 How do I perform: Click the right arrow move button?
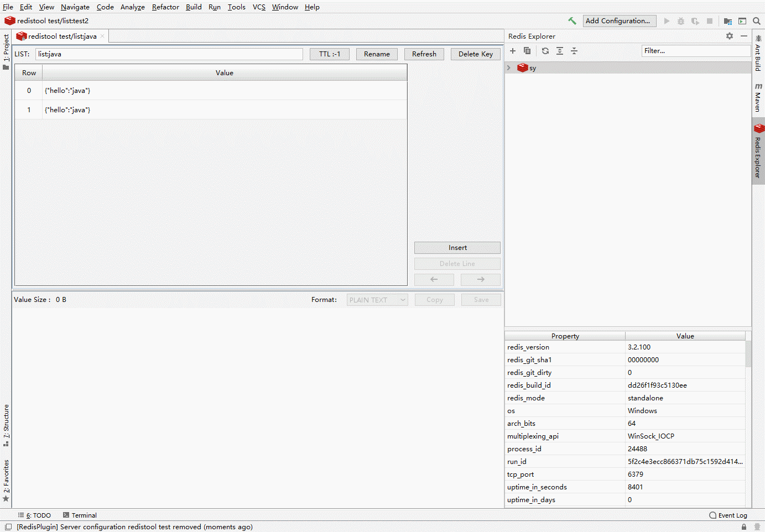pyautogui.click(x=481, y=279)
